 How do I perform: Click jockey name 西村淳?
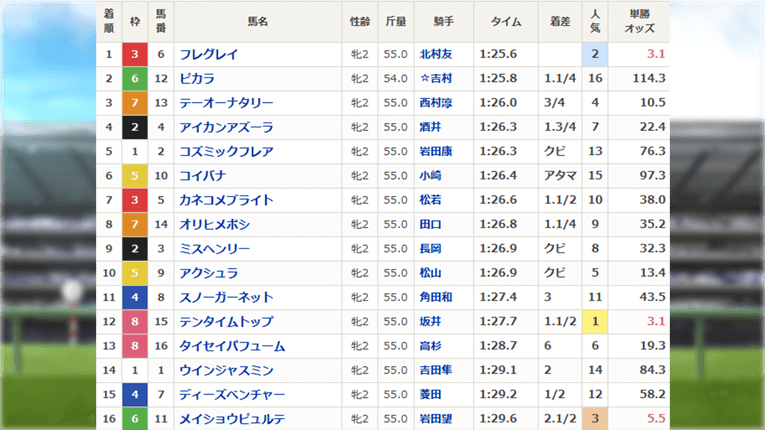(436, 103)
